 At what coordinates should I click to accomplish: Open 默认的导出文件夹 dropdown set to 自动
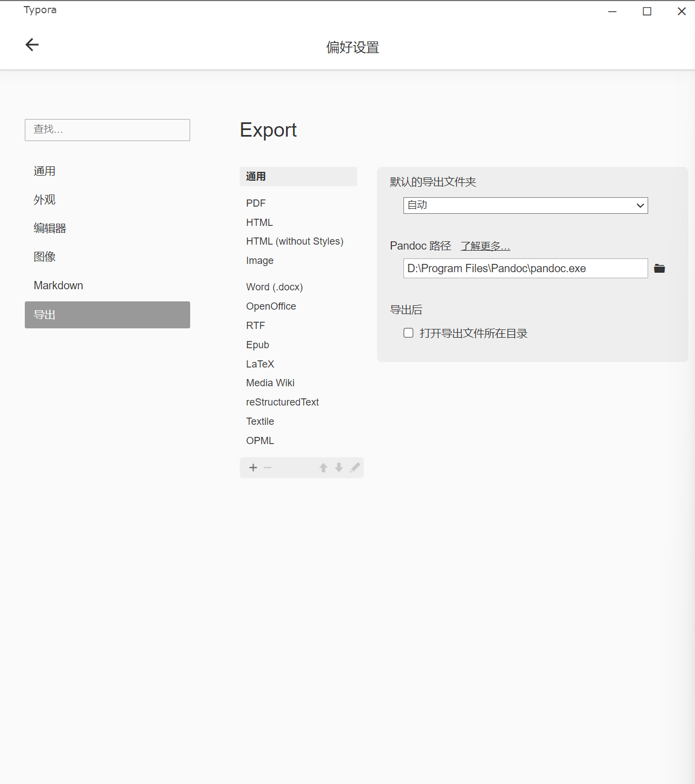tap(525, 206)
